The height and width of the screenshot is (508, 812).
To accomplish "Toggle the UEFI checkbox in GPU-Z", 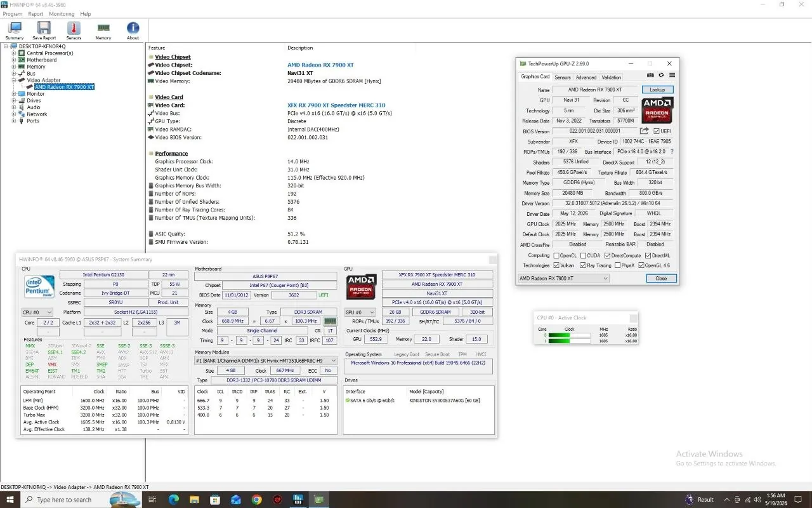I will click(x=656, y=131).
